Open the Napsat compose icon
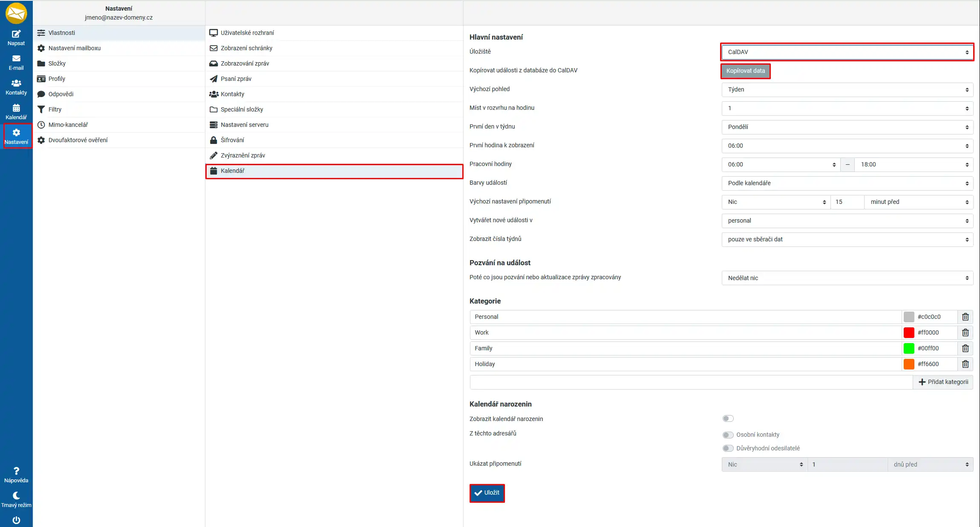Screen dimensions: 980x527 (16, 38)
